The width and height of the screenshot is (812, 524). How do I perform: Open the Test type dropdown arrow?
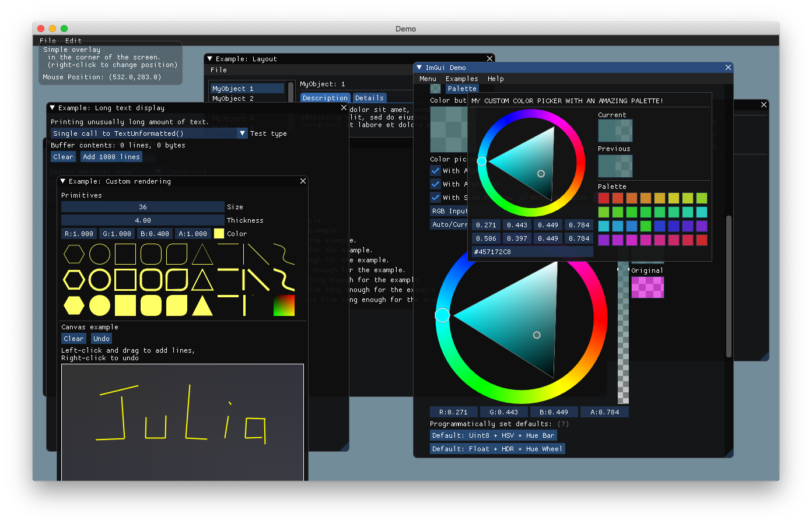[243, 133]
